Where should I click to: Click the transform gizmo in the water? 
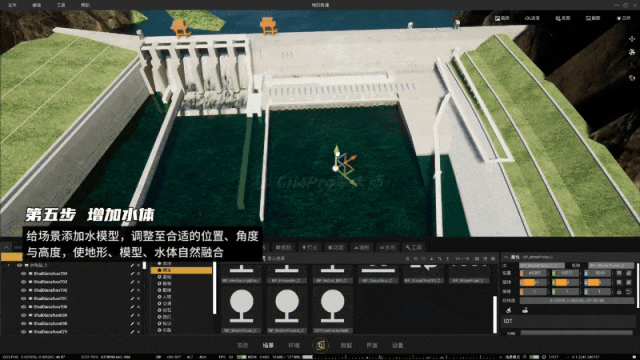344,165
